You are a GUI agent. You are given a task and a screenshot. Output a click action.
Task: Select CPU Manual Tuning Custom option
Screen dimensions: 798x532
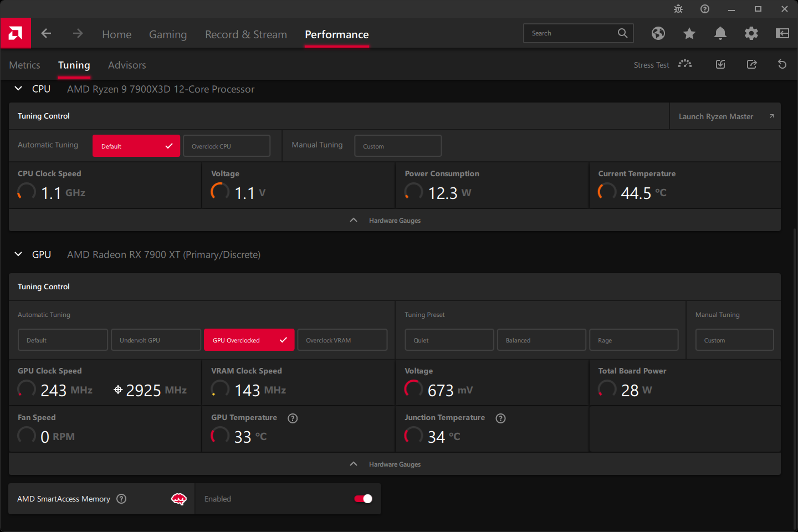[398, 146]
